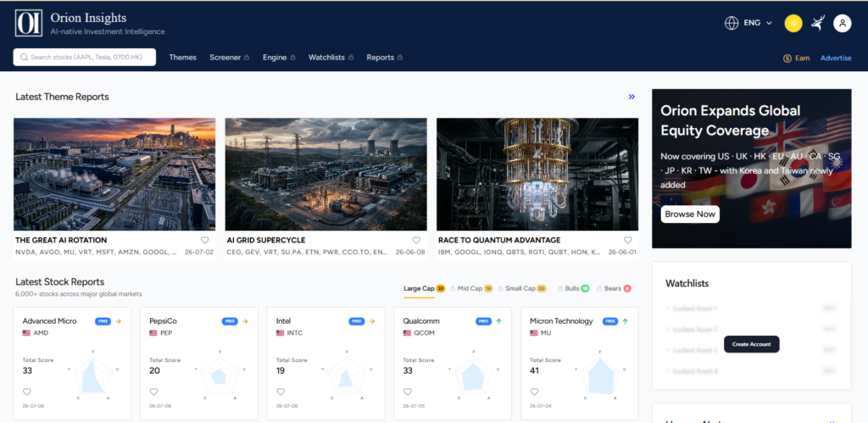868x423 pixels.
Task: Click AI GRID SUPERCYCLE title
Action: coord(266,240)
